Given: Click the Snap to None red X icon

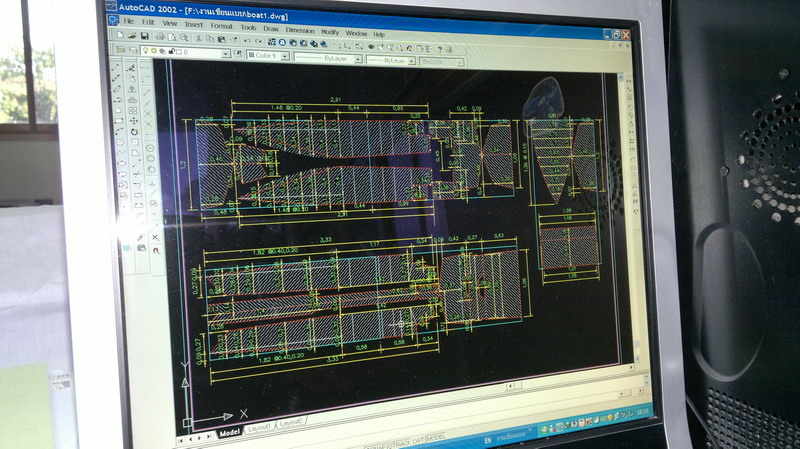Looking at the screenshot, I should 155,237.
